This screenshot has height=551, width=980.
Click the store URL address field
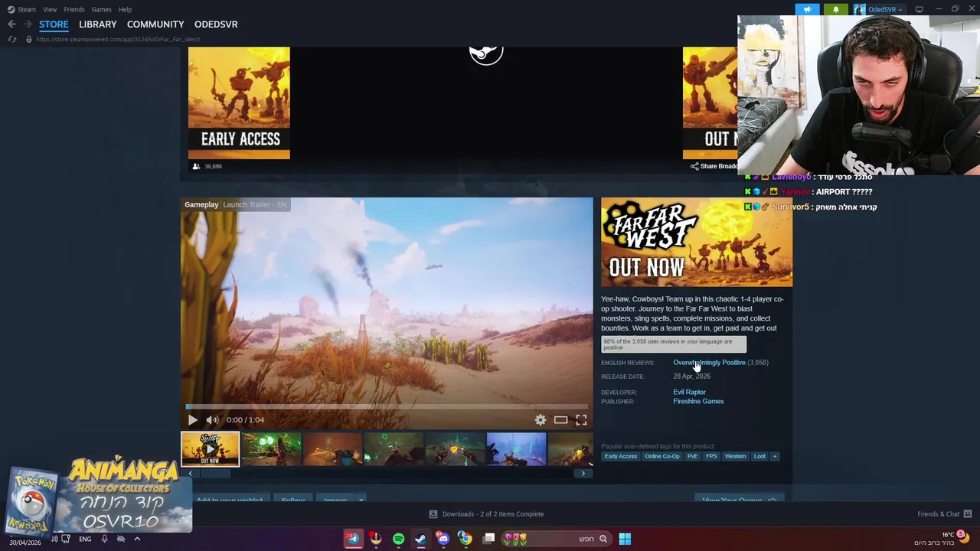coord(118,39)
